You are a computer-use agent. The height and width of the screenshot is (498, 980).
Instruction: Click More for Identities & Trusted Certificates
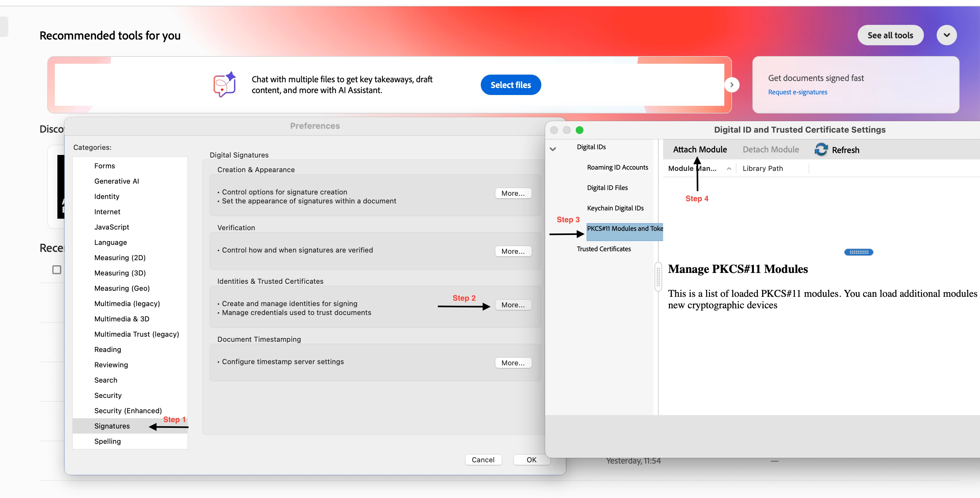[x=512, y=305]
